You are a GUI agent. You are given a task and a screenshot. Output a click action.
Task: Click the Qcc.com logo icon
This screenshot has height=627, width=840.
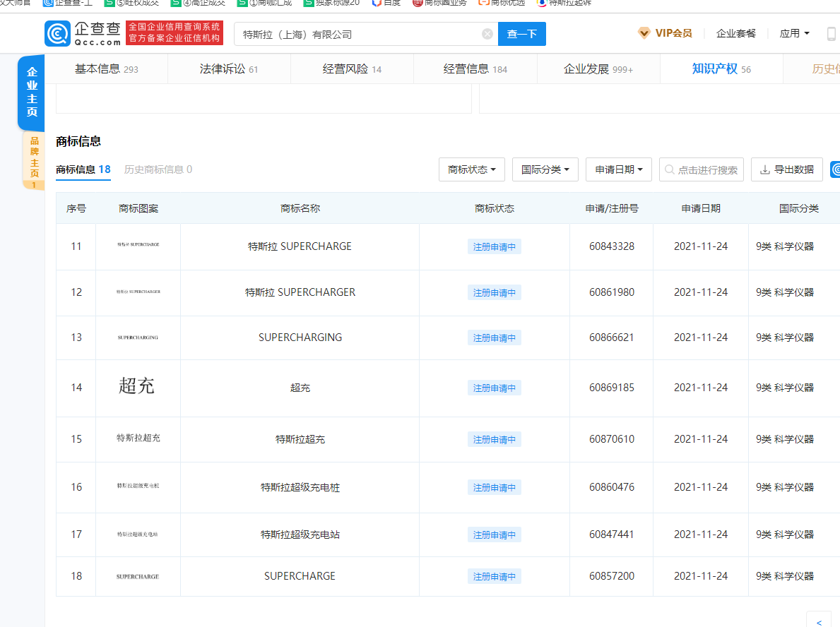click(x=57, y=34)
